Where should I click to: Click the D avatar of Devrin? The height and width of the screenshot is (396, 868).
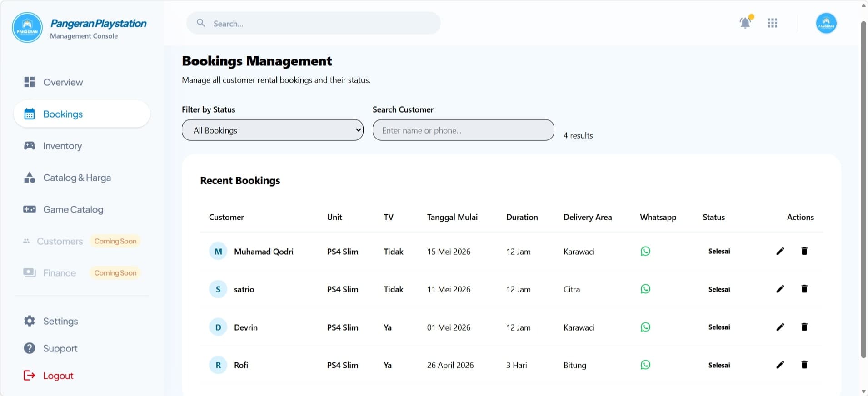click(218, 327)
